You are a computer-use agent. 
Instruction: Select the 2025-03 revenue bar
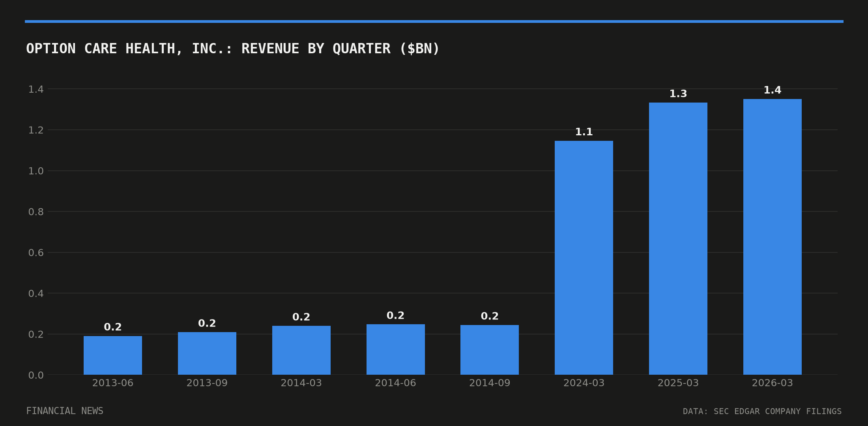678,239
